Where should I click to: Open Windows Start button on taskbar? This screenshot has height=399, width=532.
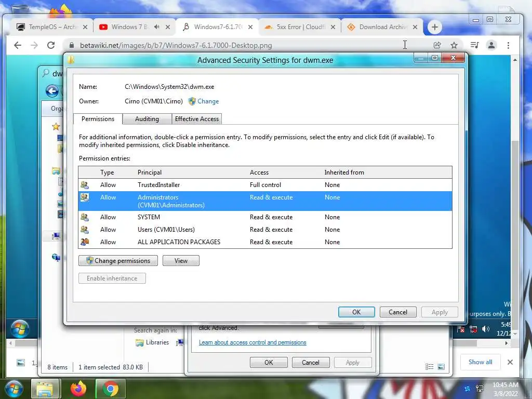tap(13, 389)
